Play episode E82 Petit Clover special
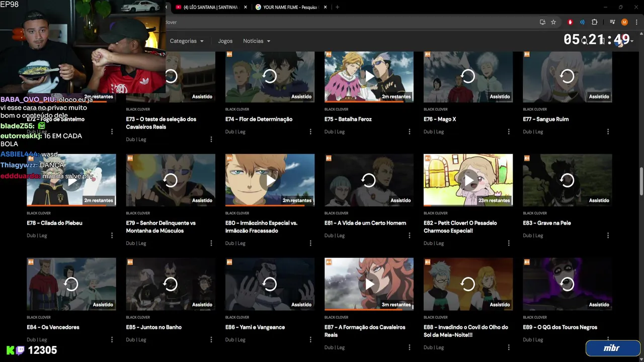The height and width of the screenshot is (362, 644). point(468,180)
